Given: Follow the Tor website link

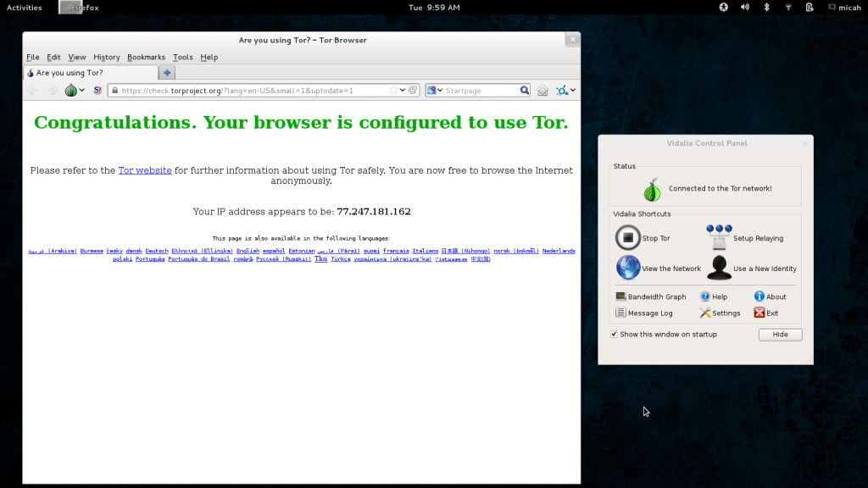Looking at the screenshot, I should point(144,170).
